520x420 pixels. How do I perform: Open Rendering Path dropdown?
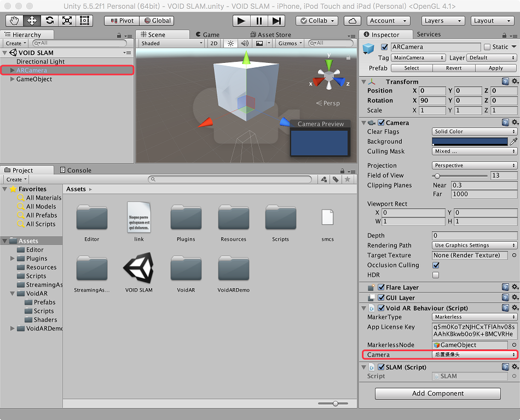click(x=474, y=245)
